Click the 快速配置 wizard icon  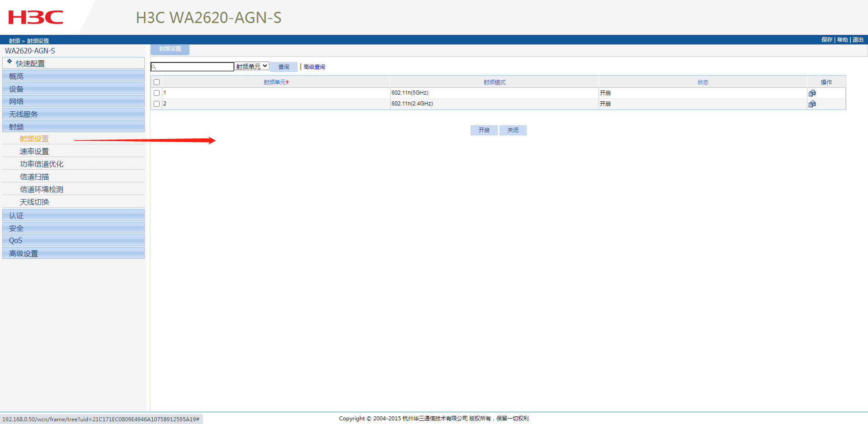(9, 61)
